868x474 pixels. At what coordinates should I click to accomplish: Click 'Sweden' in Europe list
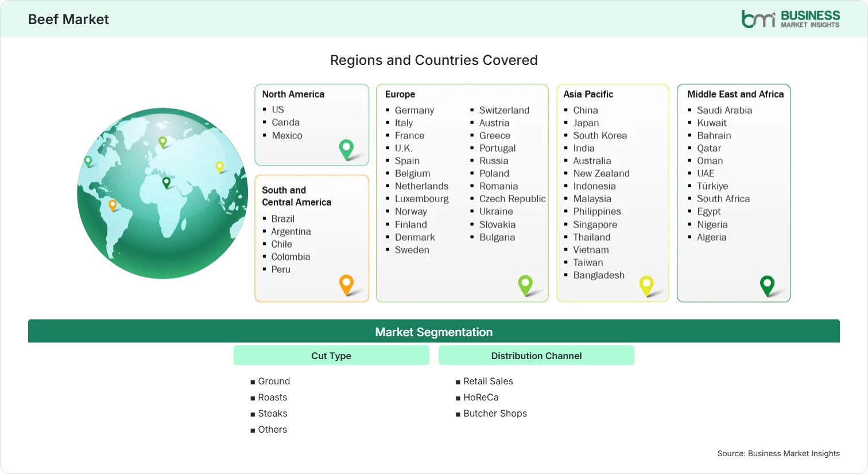pyautogui.click(x=412, y=250)
